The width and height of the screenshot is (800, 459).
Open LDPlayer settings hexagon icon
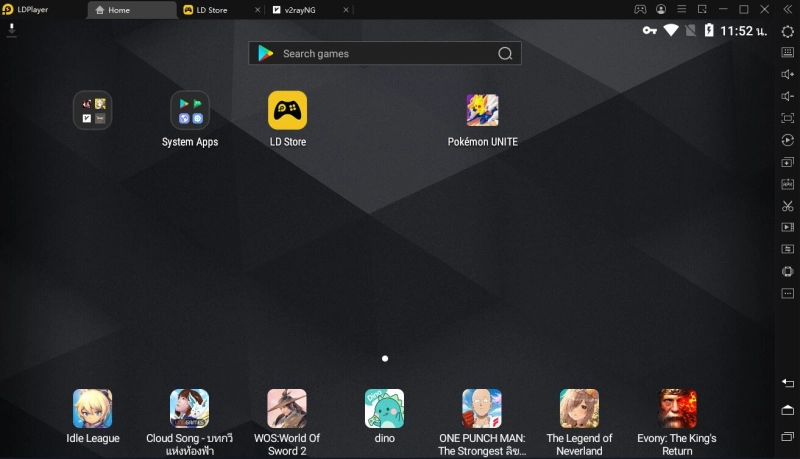(787, 31)
